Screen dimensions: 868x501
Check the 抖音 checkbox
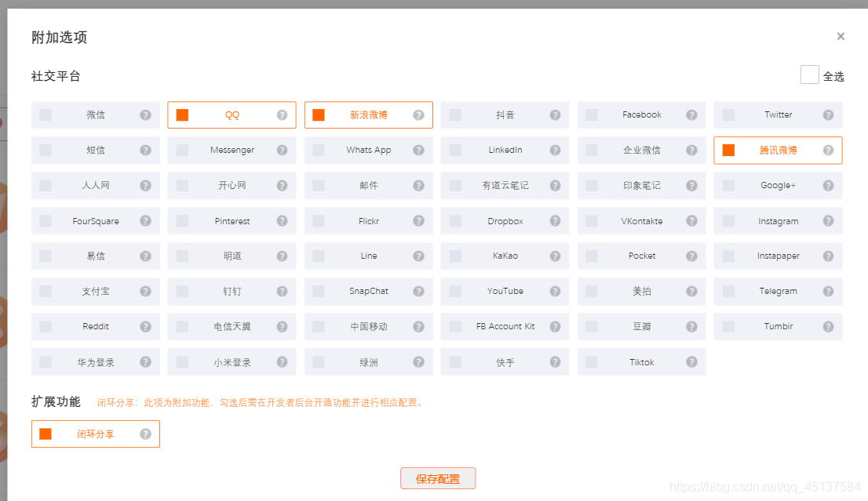point(455,115)
